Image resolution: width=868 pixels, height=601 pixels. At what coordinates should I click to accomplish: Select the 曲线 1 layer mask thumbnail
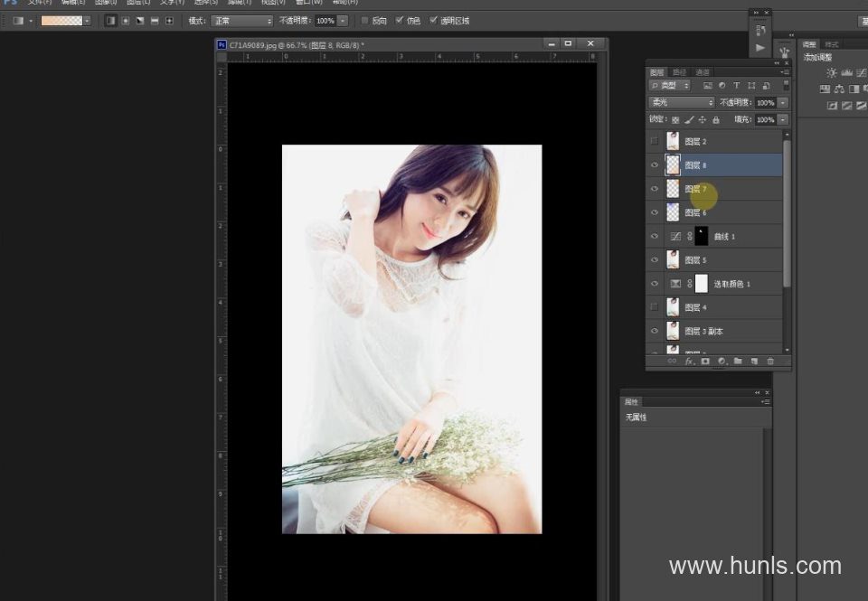tap(702, 236)
